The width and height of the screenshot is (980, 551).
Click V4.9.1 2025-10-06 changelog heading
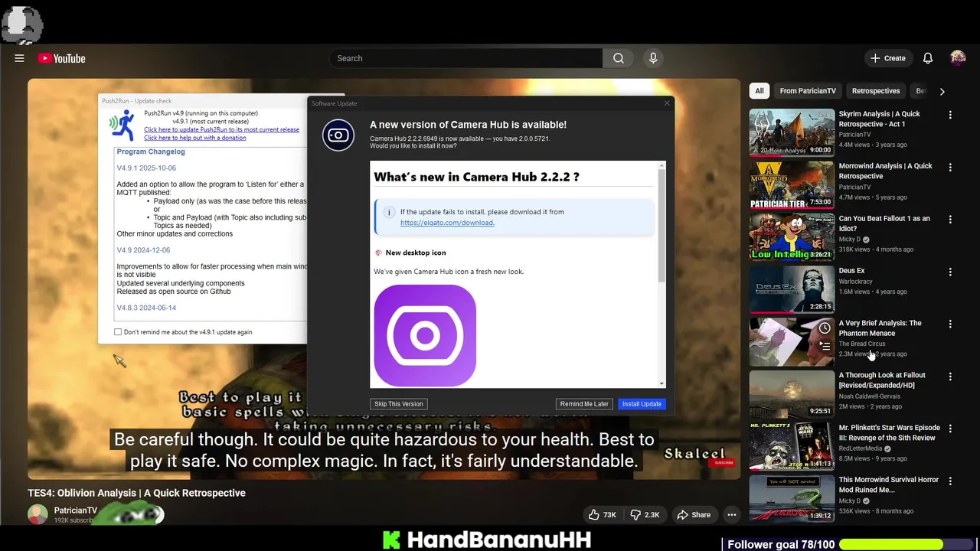146,168
